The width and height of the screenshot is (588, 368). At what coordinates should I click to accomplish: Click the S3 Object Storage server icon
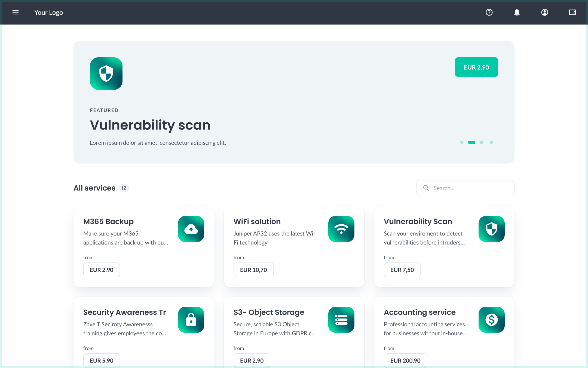click(x=341, y=320)
